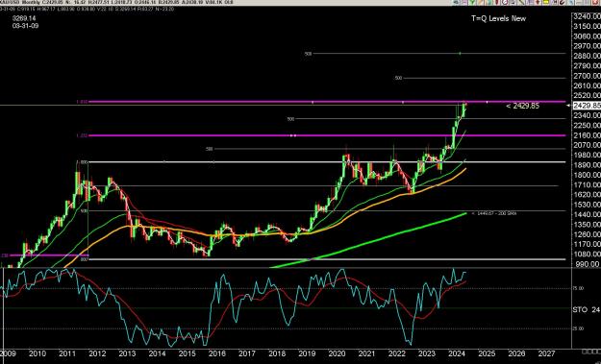601x364 pixels.
Task: Click the STO 24 indicator label
Action: [586, 309]
